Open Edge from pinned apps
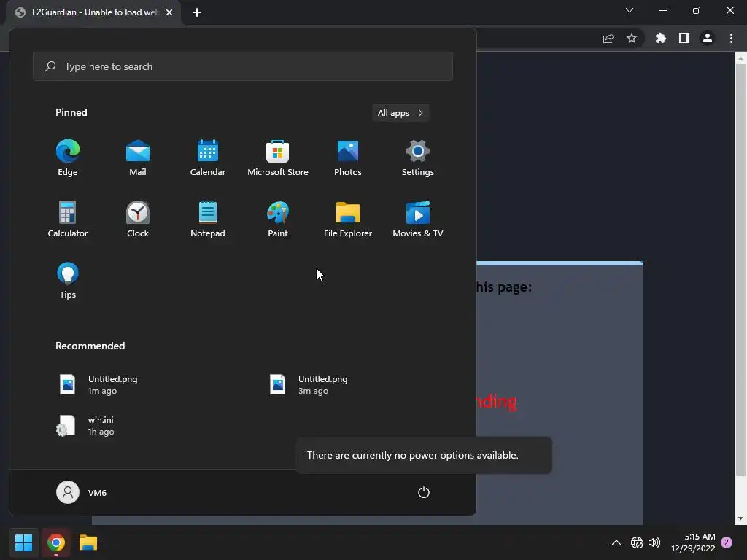 (x=68, y=158)
